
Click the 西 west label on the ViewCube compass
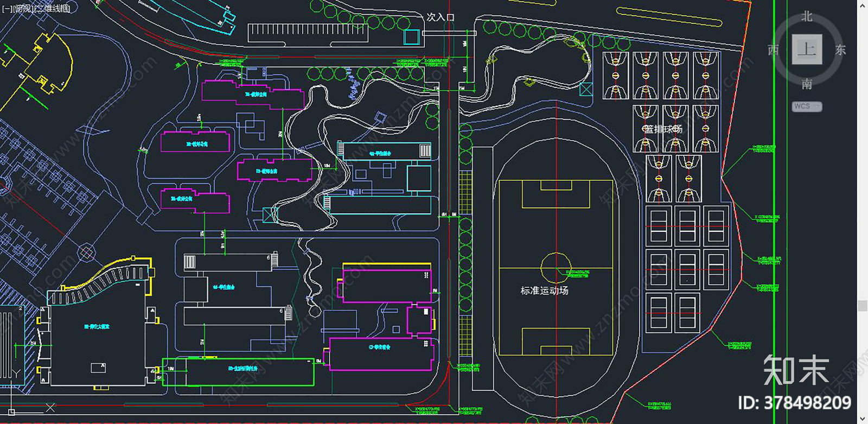coord(774,50)
